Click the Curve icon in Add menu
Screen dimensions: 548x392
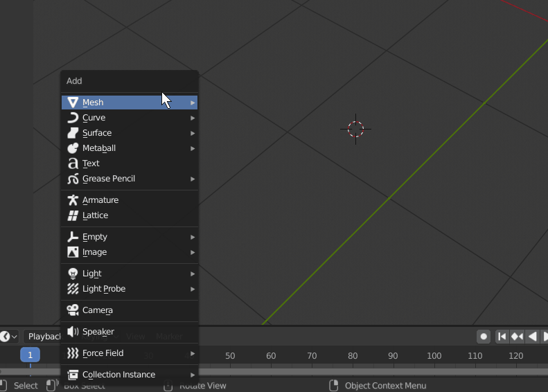pyautogui.click(x=73, y=118)
